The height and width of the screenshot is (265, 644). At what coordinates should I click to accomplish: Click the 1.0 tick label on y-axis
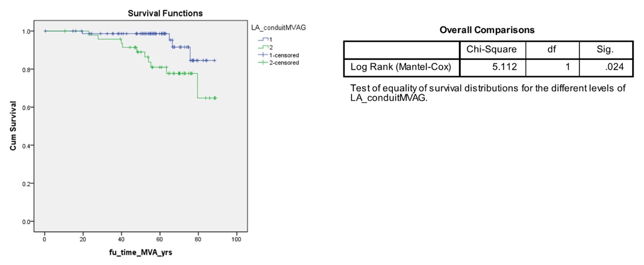(x=27, y=31)
